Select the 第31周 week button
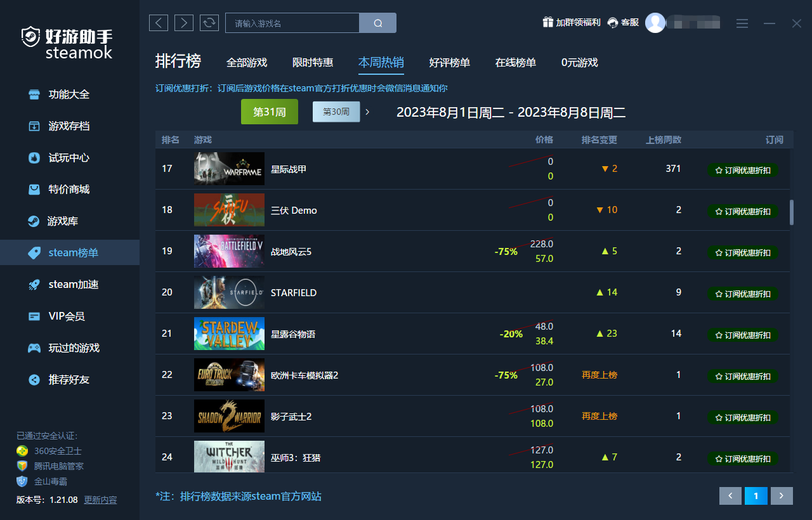 click(x=270, y=112)
